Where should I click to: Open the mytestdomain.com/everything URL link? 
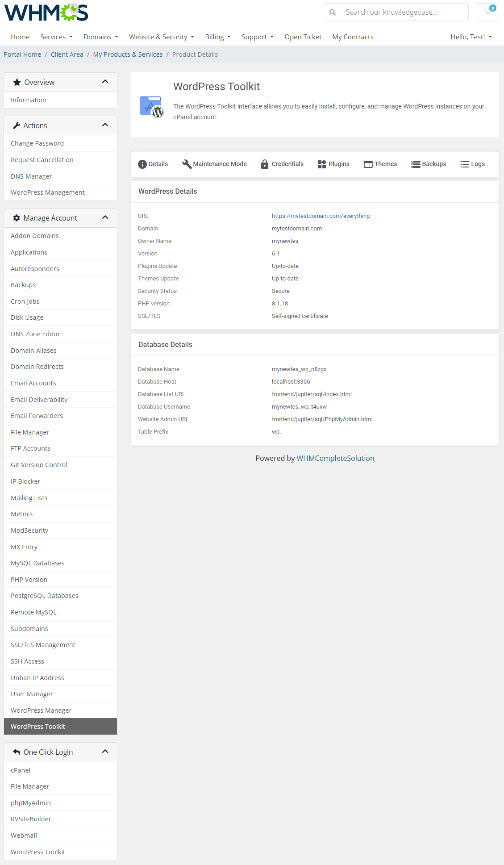pos(321,216)
